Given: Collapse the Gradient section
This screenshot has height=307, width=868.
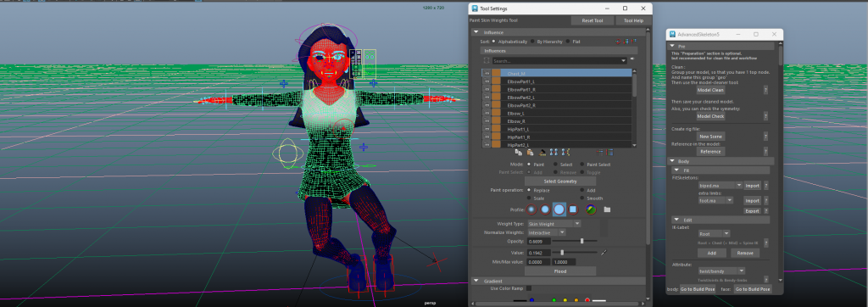Looking at the screenshot, I should [476, 281].
